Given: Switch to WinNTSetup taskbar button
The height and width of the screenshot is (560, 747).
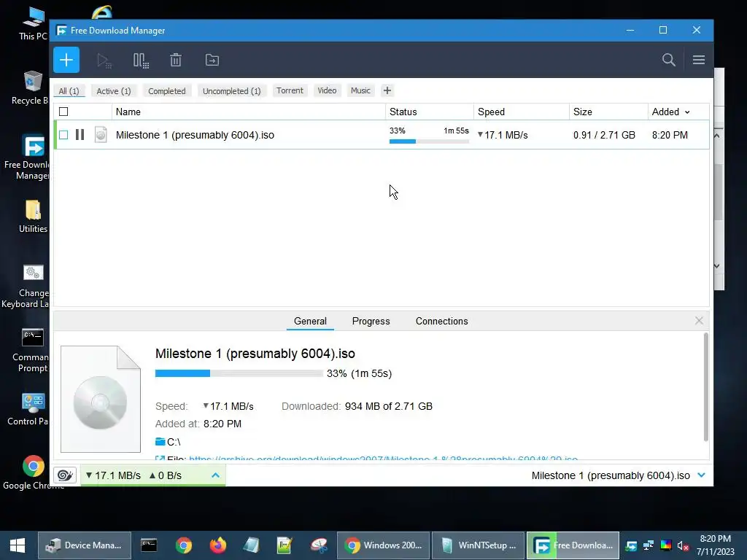Looking at the screenshot, I should [479, 545].
